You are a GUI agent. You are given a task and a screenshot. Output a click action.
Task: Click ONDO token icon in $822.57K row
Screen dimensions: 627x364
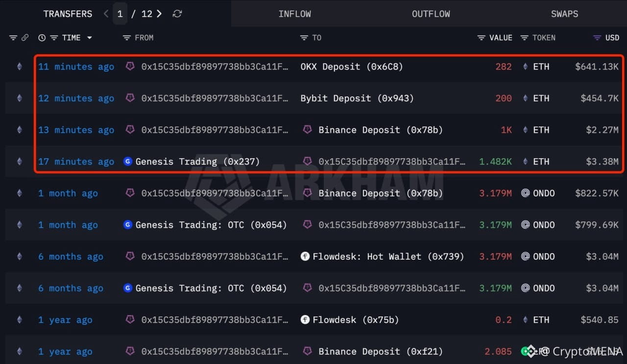point(525,193)
